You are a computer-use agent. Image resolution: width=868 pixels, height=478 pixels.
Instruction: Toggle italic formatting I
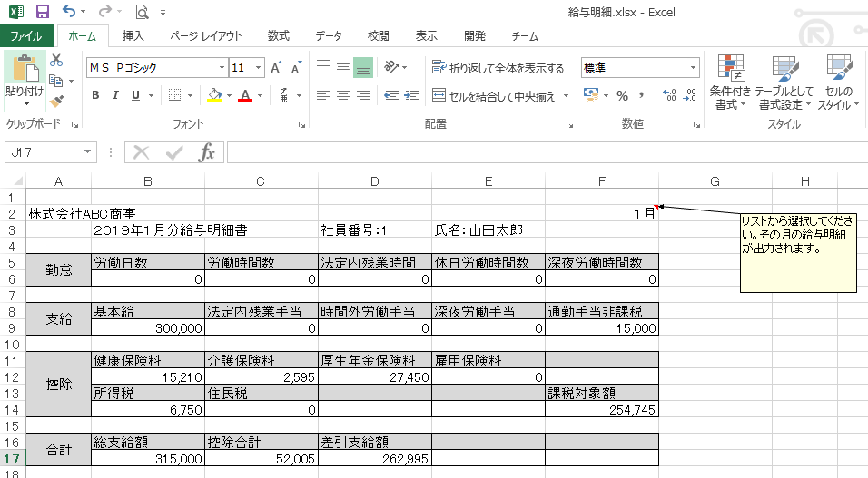click(x=115, y=95)
